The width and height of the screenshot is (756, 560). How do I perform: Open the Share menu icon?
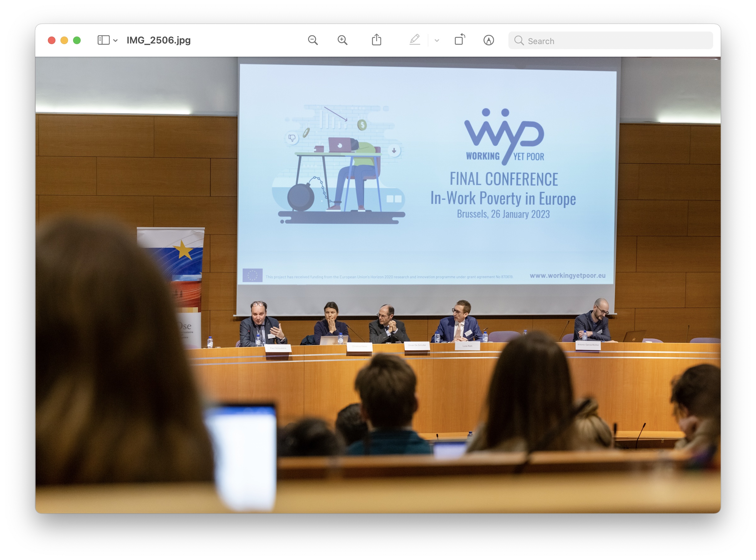[376, 40]
